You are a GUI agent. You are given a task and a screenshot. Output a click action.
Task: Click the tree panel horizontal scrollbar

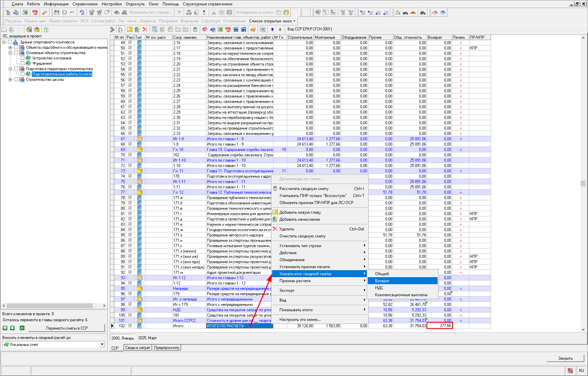pyautogui.click(x=50, y=306)
